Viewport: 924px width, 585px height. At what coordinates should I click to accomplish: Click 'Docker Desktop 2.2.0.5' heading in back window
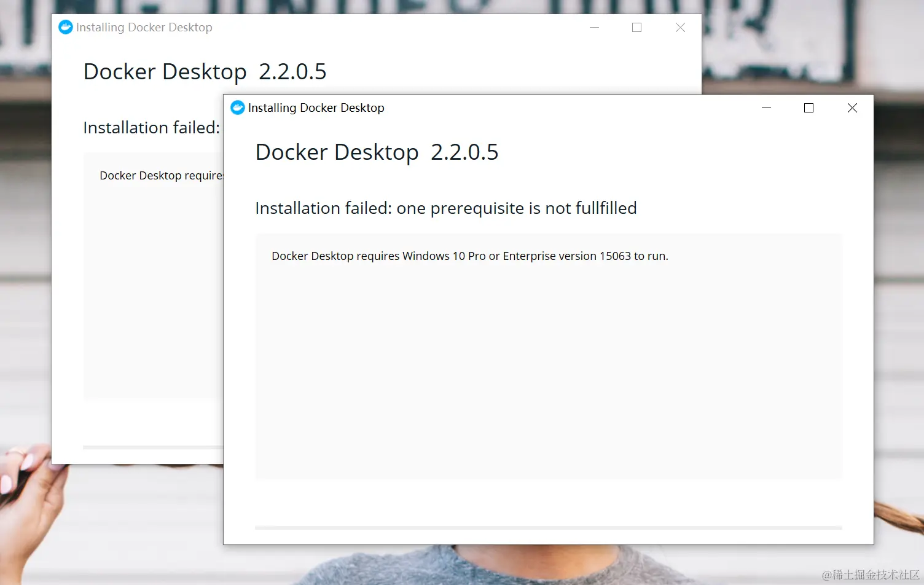pos(205,72)
